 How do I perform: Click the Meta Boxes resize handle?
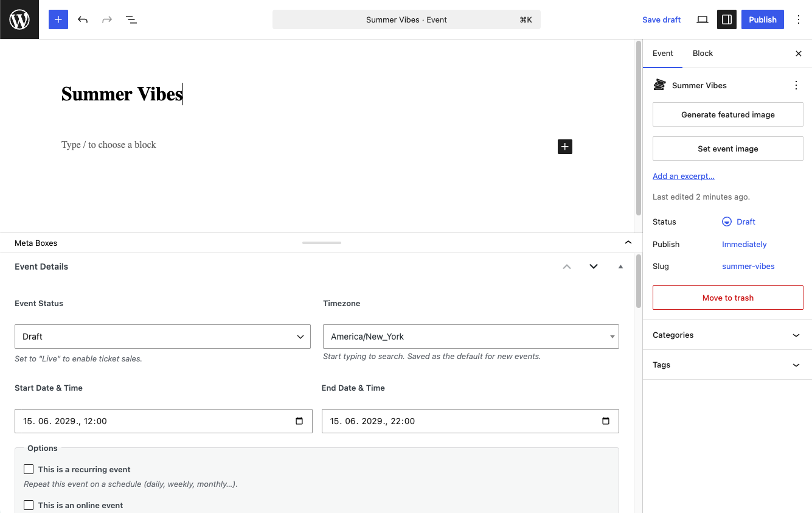(x=322, y=243)
